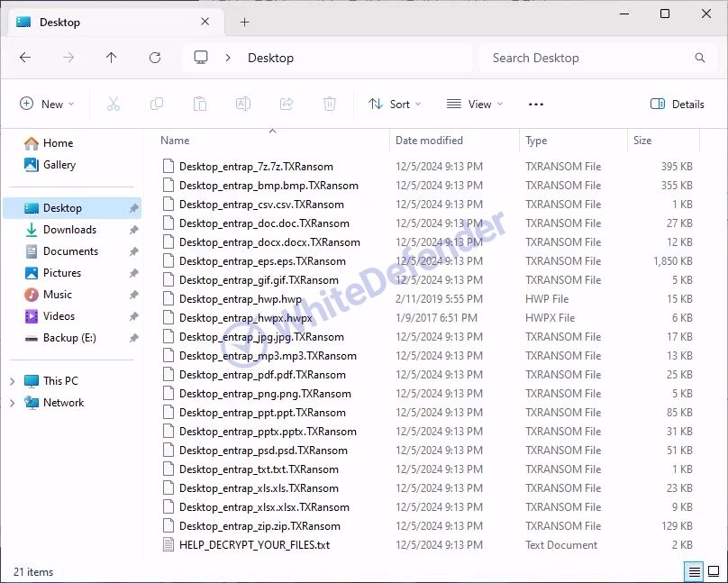Select file Desktop_entrap_bmp.bmp.TXRansom
Screen dimensions: 728x583
(x=268, y=186)
